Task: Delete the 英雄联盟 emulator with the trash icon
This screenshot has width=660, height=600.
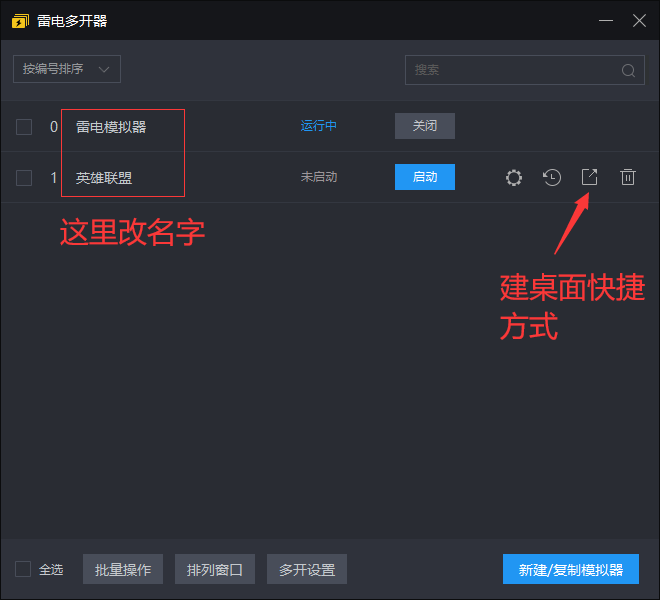Action: (x=628, y=177)
